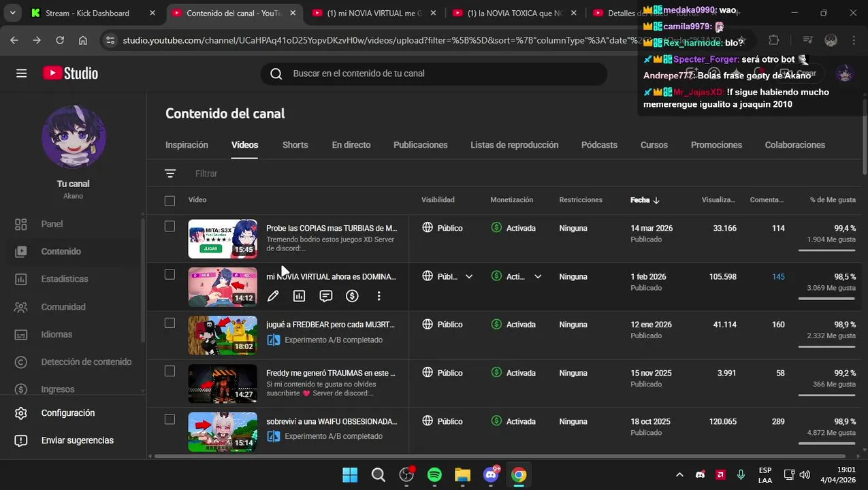The image size is (868, 490).
Task: Select checkbox for Freddy me generó TRAUMAS video
Action: 170,371
